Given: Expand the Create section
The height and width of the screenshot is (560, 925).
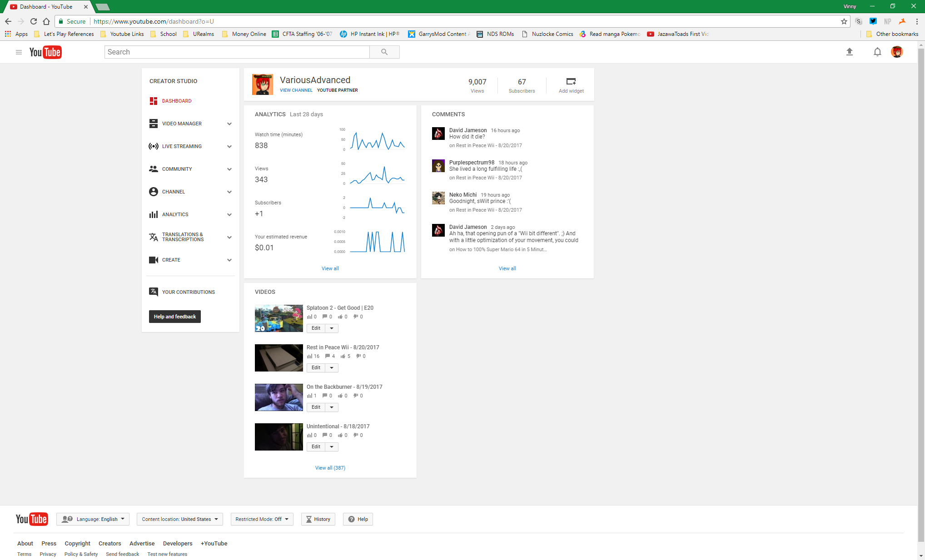Looking at the screenshot, I should click(x=229, y=260).
